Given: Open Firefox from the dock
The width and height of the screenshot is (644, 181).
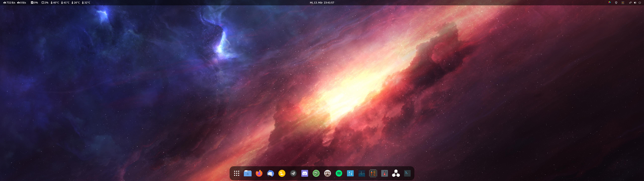Looking at the screenshot, I should coord(259,173).
